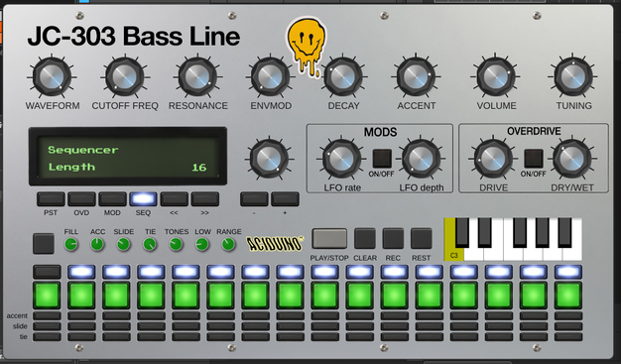The image size is (621, 364).
Task: Click the CLEAR button
Action: point(365,238)
